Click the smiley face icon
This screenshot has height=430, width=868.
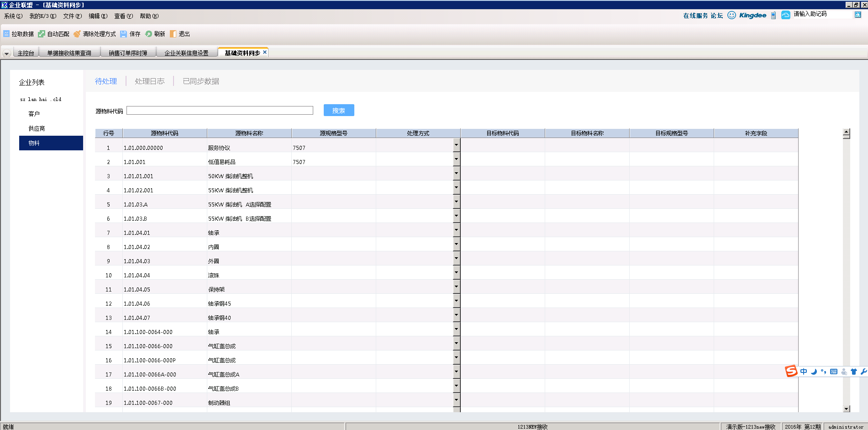point(731,15)
